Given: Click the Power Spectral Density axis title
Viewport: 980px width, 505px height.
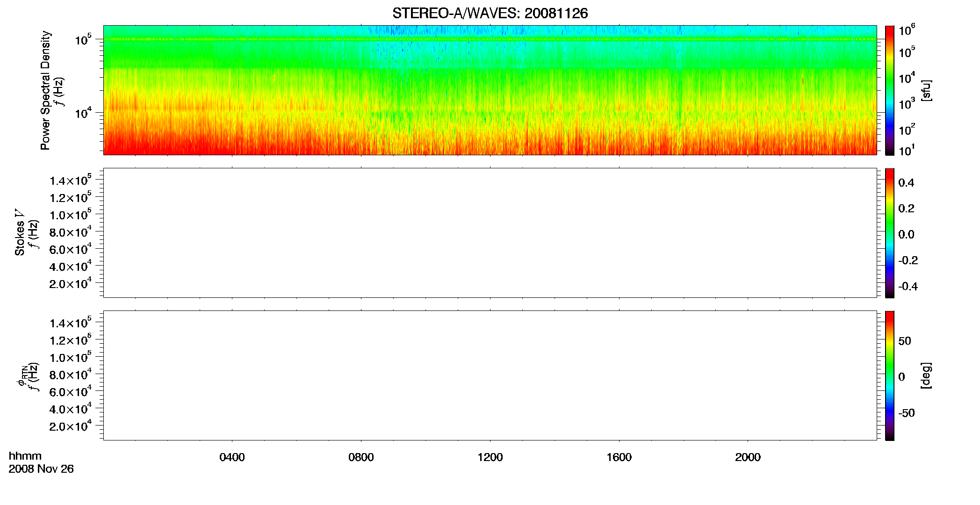Looking at the screenshot, I should 45,90.
